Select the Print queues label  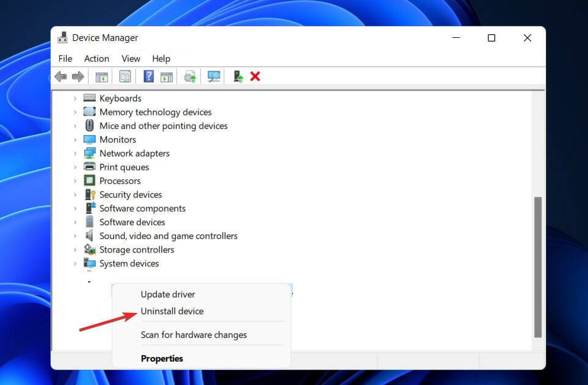[124, 167]
